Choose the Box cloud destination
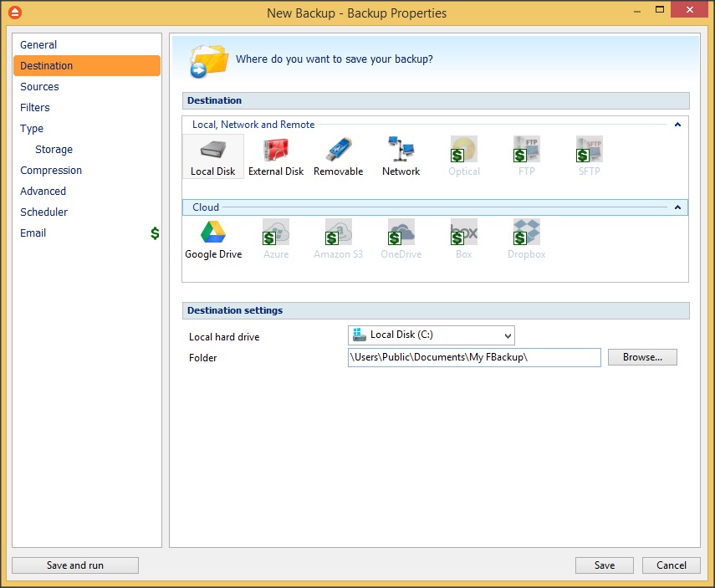 pyautogui.click(x=464, y=239)
